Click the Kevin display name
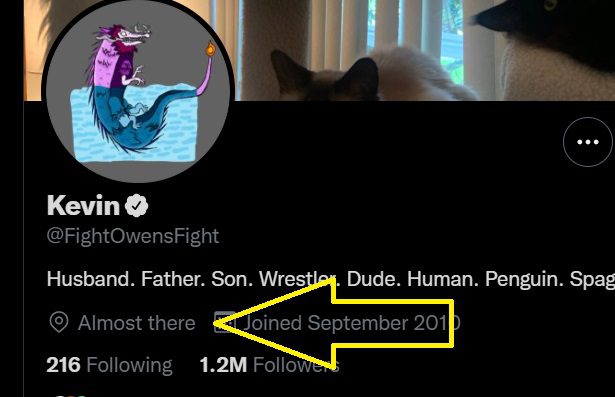615x397 pixels. (x=83, y=206)
